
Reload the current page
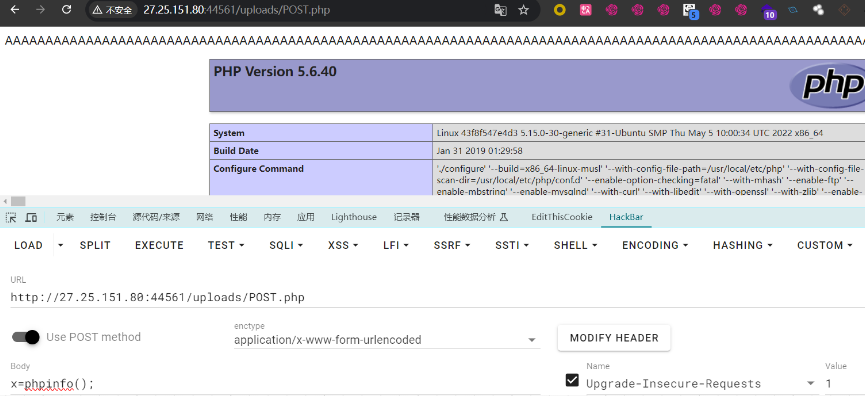66,9
